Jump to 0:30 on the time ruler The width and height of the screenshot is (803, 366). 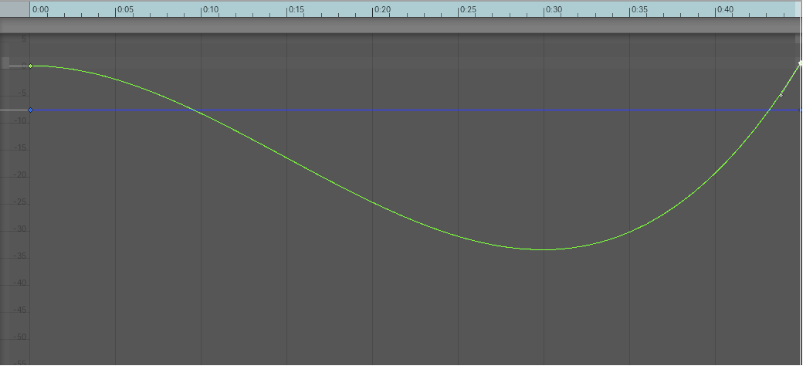[554, 9]
